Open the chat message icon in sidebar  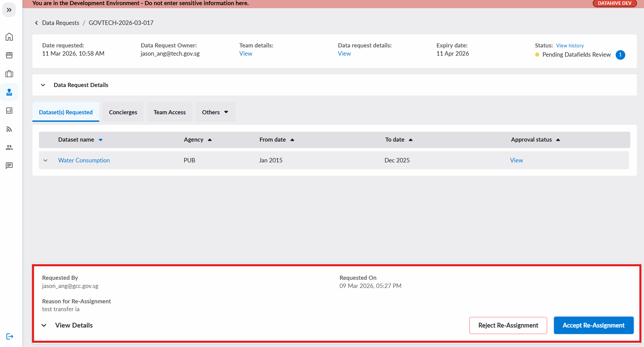[x=9, y=166]
